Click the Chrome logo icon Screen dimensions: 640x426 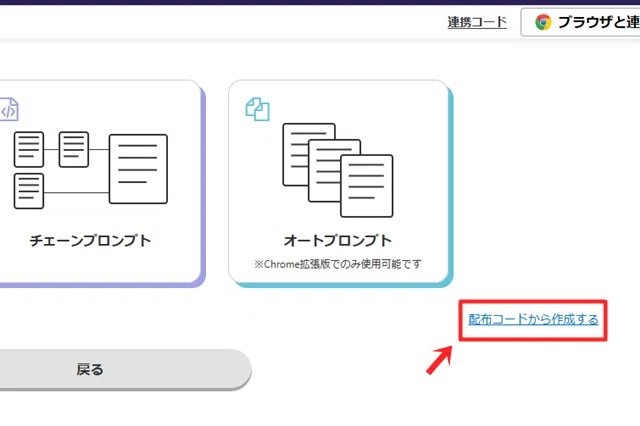click(x=543, y=22)
